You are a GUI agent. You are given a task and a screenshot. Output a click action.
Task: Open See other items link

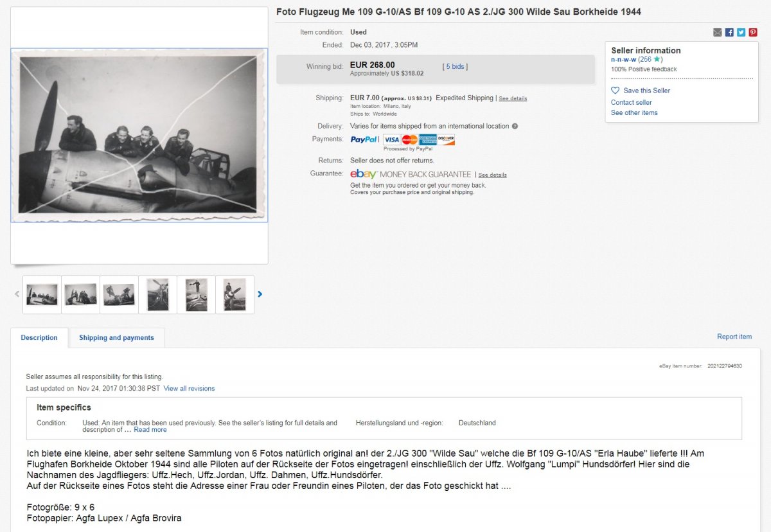pos(634,113)
